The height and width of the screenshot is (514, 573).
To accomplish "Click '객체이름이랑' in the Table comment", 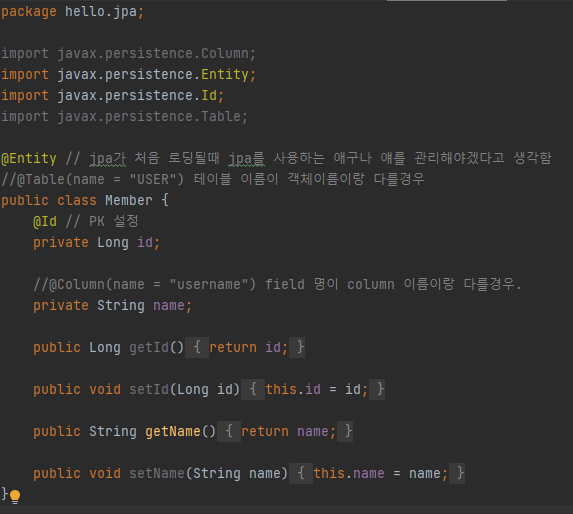I will point(326,179).
